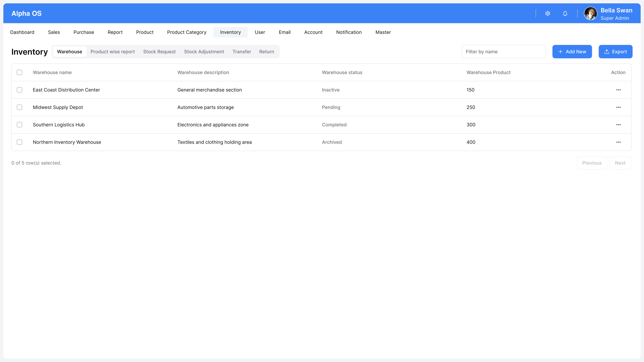Open three-dot menu for Northern Inventory Warehouse

pos(618,142)
